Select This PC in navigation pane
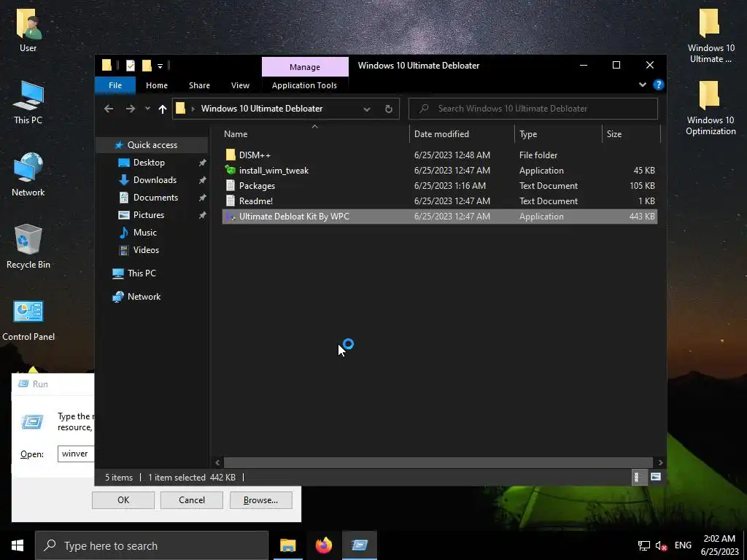The image size is (747, 560). (x=142, y=273)
